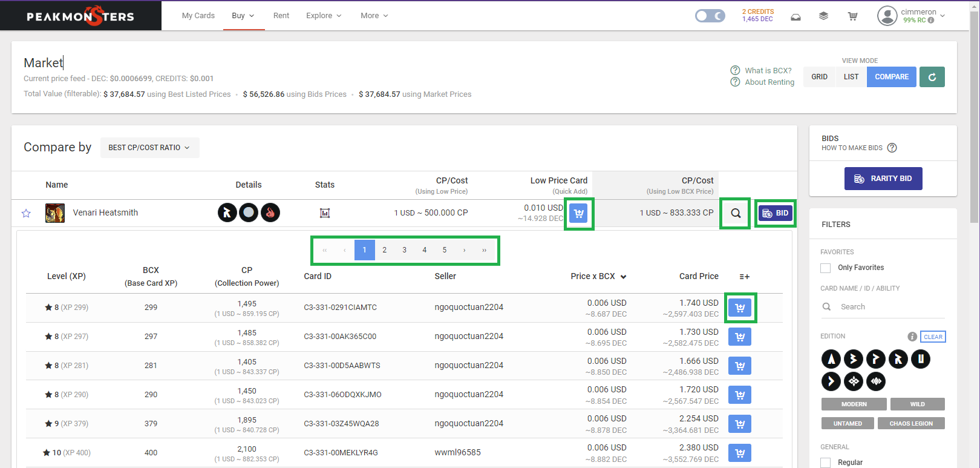The width and height of the screenshot is (980, 468).
Task: Open the search icon in card name filter
Action: [826, 307]
